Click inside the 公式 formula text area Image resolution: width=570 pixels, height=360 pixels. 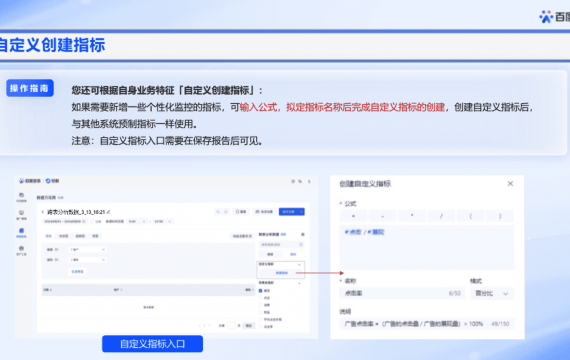tap(427, 247)
